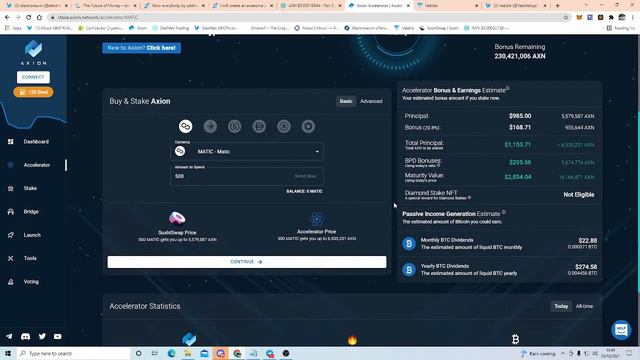Open the Mail app from taskbar
This screenshot has height=360, width=640.
click(x=204, y=353)
